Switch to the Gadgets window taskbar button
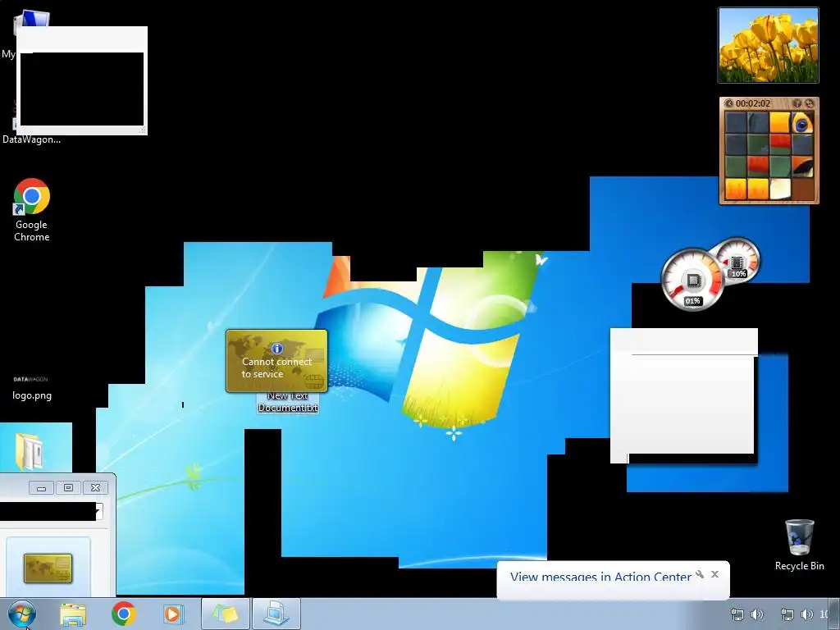Viewport: 840px width, 630px height. (x=226, y=614)
